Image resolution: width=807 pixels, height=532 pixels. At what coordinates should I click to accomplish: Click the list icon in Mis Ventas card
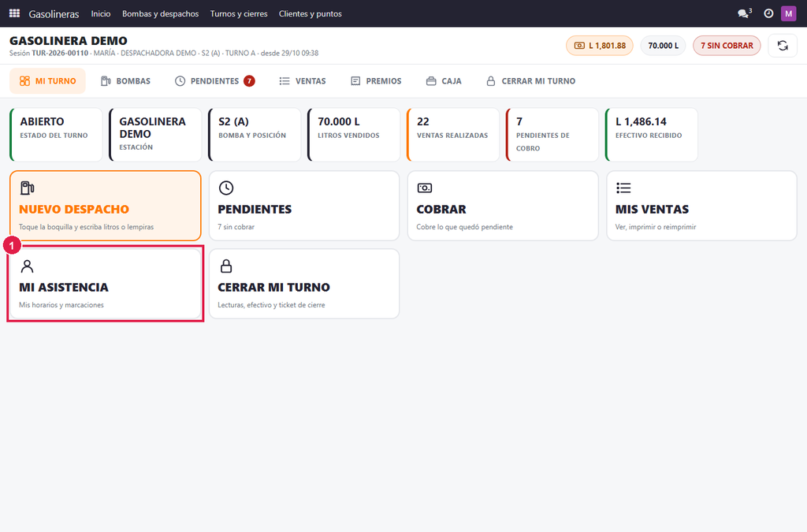623,188
